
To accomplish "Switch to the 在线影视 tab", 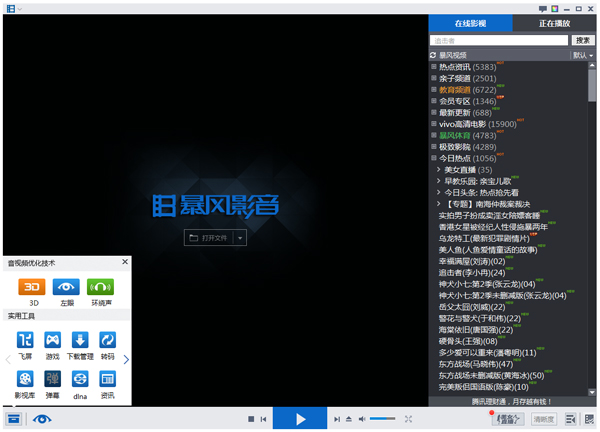I will coord(470,23).
